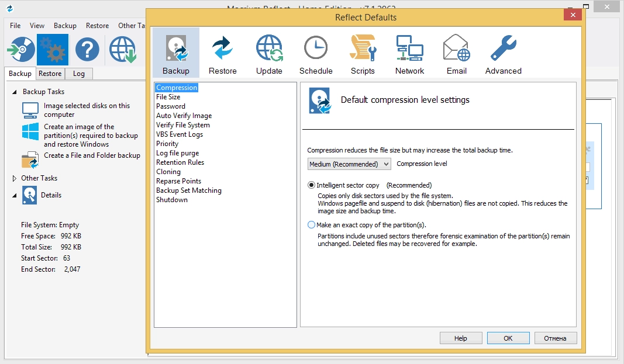Click the globe download update toolbar icon
624x364 pixels.
pos(123,50)
